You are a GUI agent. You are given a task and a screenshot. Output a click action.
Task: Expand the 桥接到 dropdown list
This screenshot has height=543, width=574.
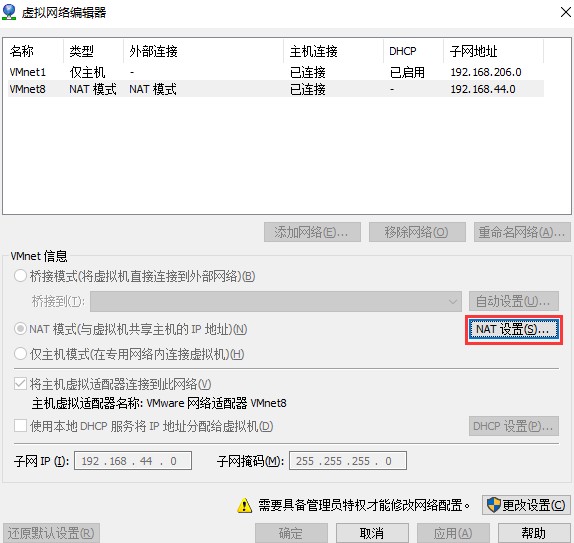tap(276, 301)
